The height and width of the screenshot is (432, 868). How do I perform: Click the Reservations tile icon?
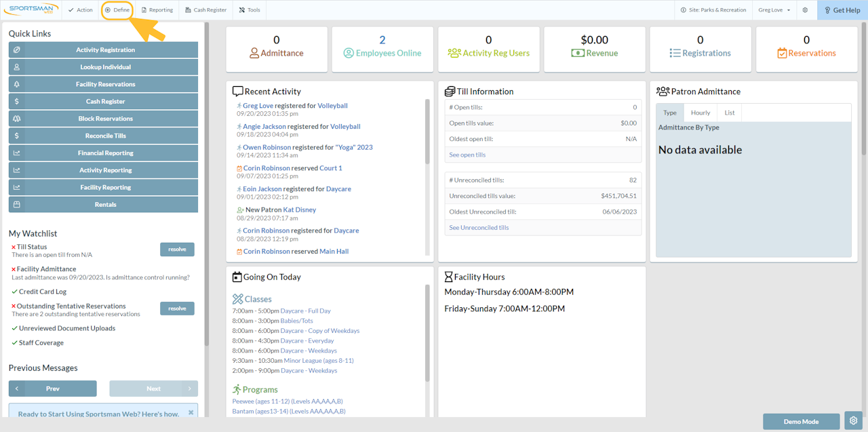[782, 53]
